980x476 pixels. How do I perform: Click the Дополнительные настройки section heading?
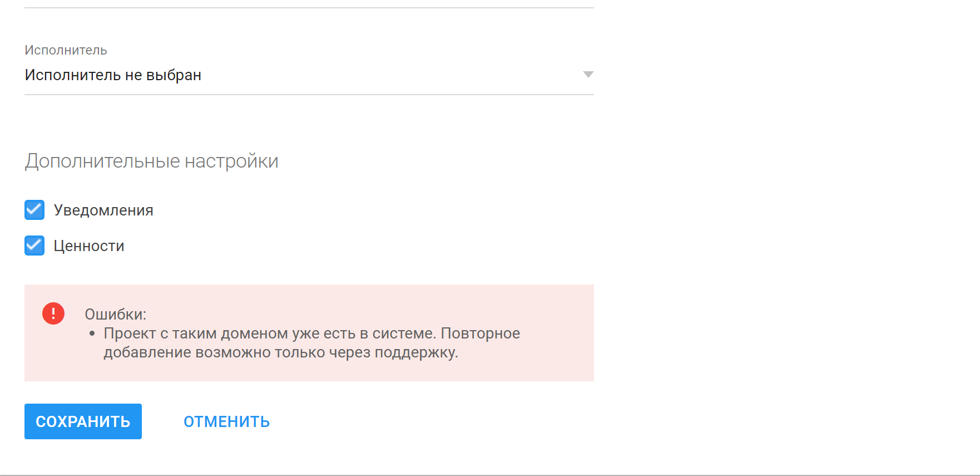pos(151,161)
